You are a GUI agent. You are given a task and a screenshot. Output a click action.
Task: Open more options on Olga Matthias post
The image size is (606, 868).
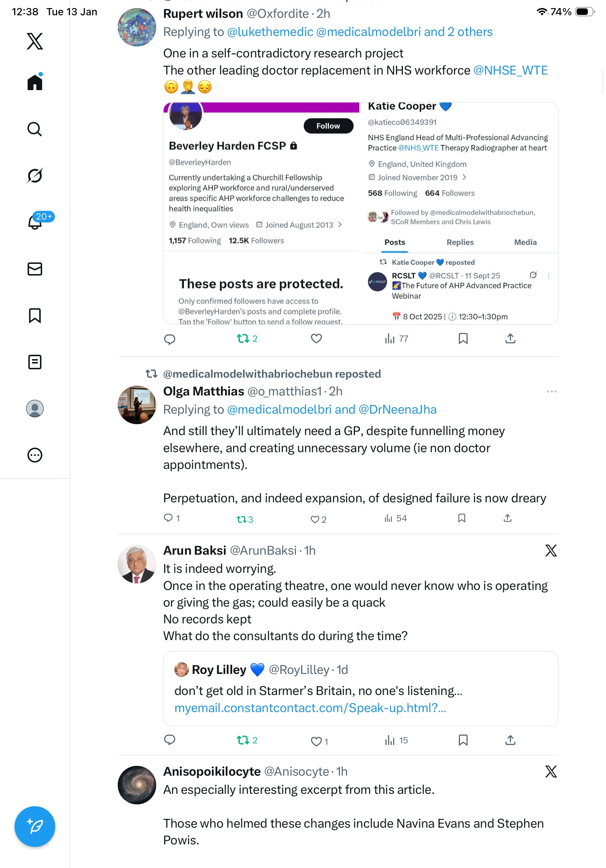point(551,391)
